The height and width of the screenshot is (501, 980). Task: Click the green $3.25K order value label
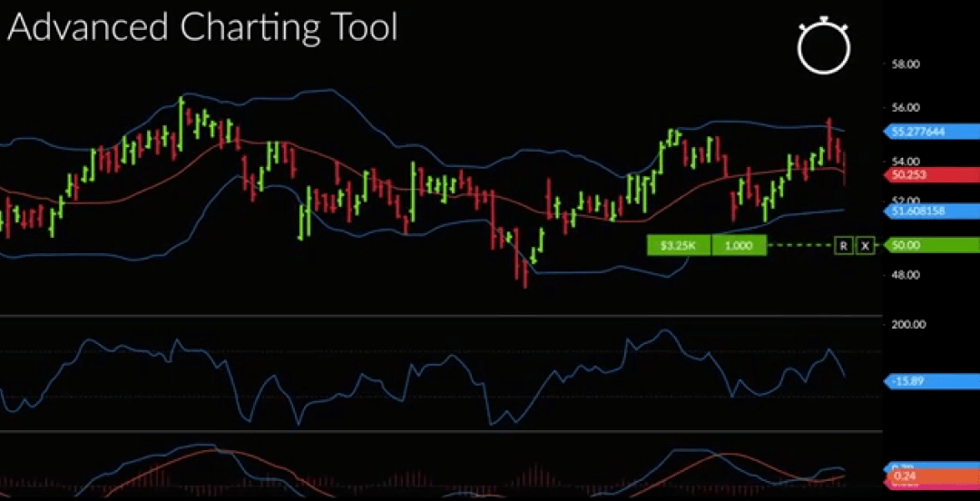(x=678, y=245)
